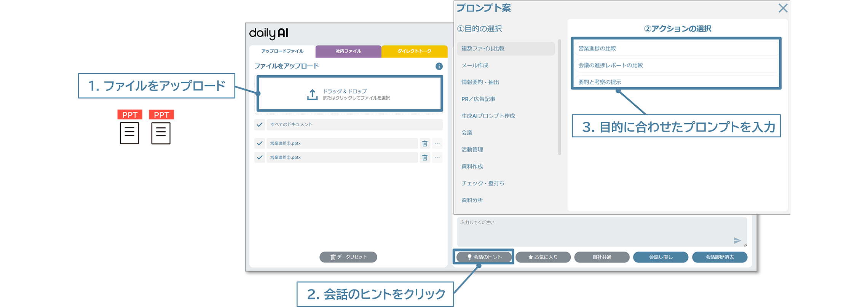Open more options for 営業進捗②.pptx

tap(437, 157)
